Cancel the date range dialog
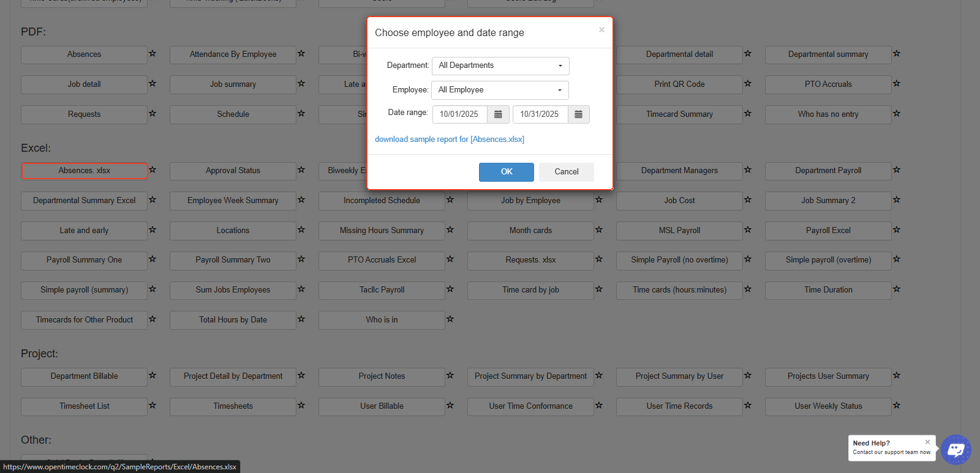This screenshot has height=473, width=980. (x=566, y=172)
